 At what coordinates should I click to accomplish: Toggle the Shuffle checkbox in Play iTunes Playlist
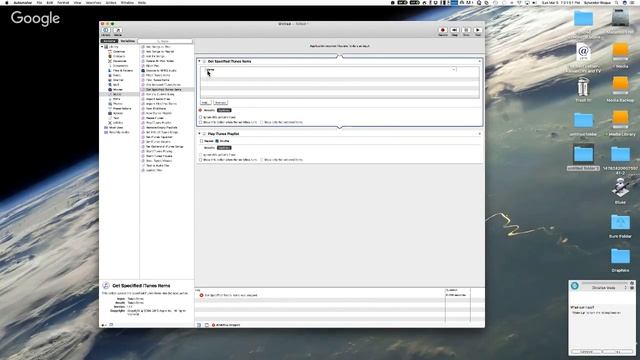pyautogui.click(x=217, y=141)
